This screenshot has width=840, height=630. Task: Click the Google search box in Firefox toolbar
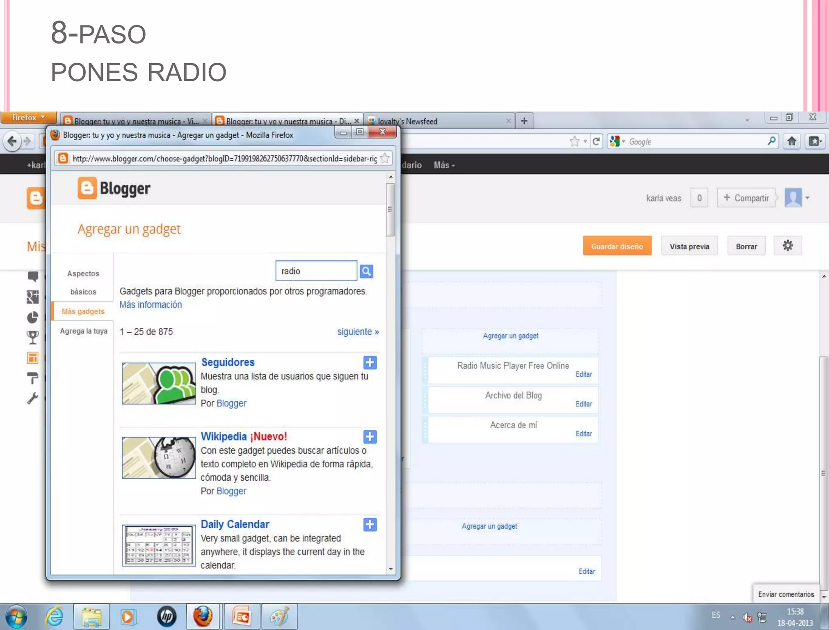(693, 142)
